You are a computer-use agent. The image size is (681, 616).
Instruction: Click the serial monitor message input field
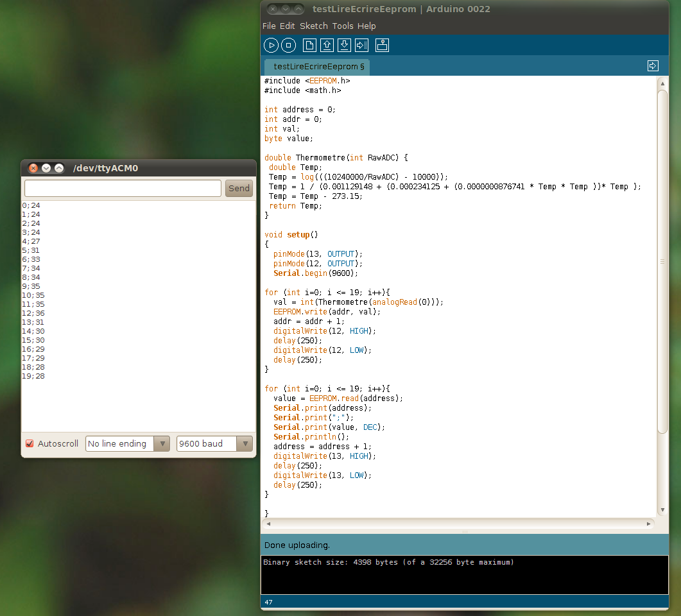pos(123,189)
